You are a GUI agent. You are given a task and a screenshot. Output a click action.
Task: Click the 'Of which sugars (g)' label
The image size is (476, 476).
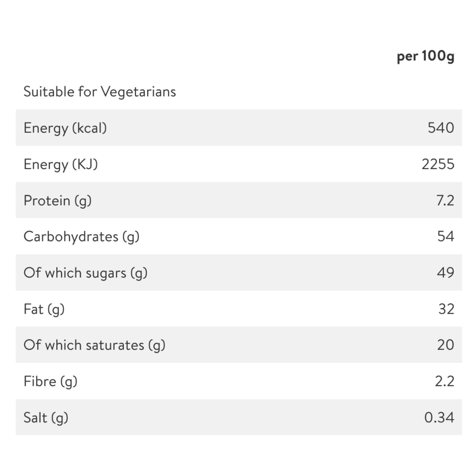click(x=85, y=273)
